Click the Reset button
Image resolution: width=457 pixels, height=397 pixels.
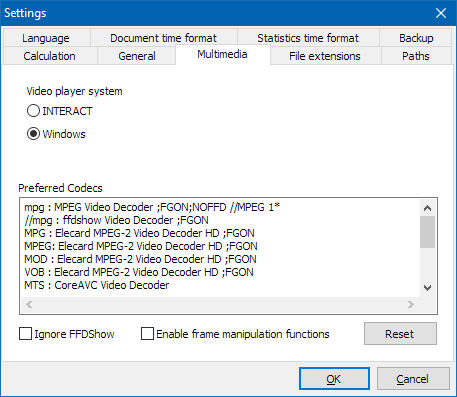tap(400, 334)
